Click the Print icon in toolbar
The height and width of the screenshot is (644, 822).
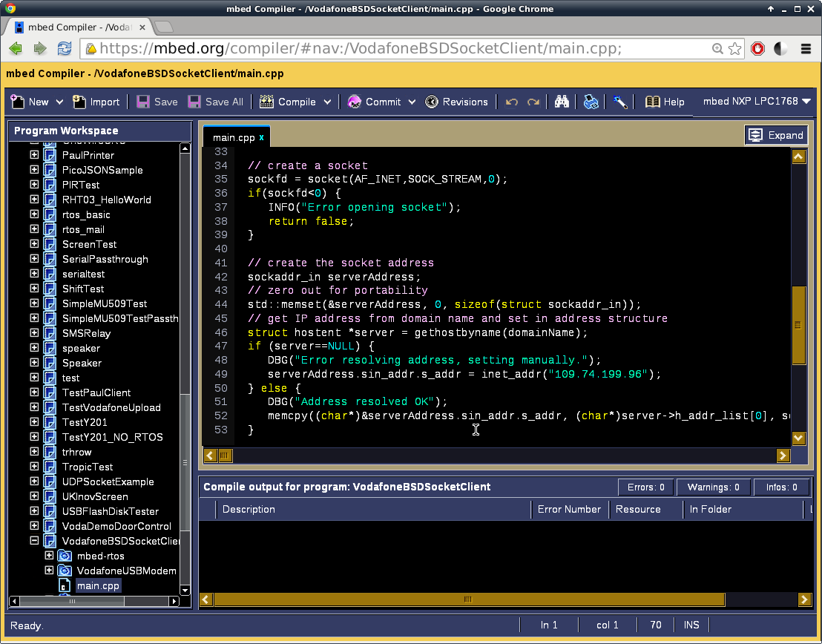591,102
